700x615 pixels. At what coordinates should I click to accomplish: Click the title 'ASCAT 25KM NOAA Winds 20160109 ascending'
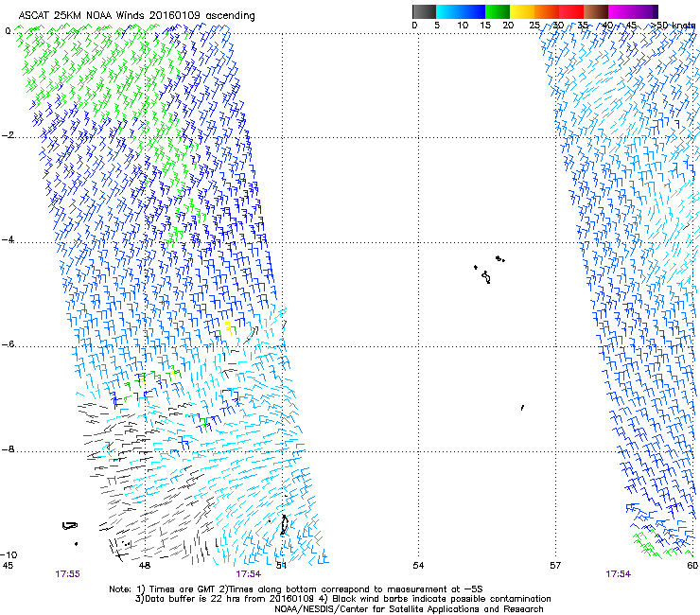pyautogui.click(x=136, y=16)
